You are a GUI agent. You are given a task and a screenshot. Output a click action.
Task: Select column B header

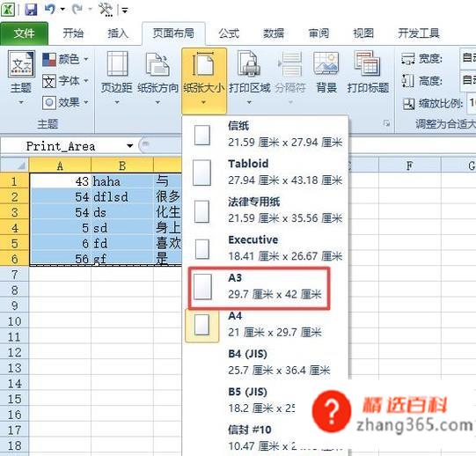[122, 165]
